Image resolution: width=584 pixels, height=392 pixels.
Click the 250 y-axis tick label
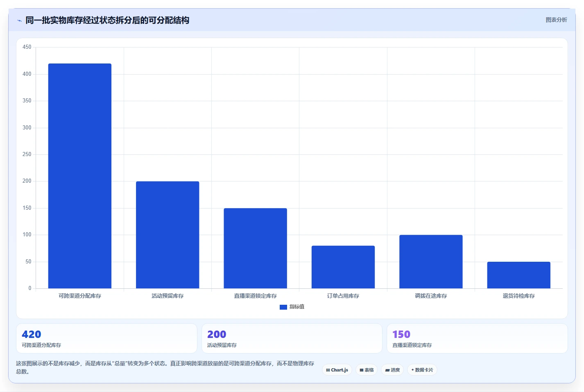coord(27,154)
